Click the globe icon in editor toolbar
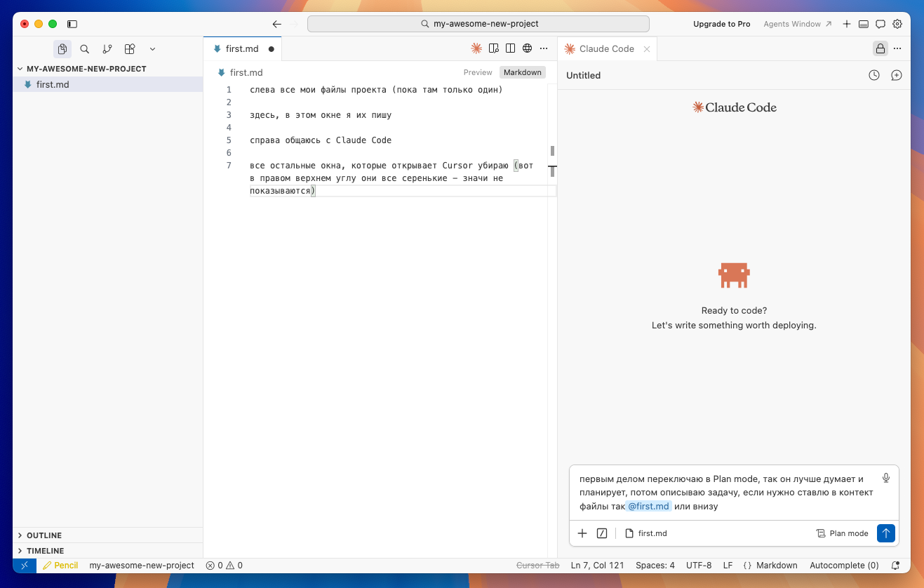 (x=527, y=48)
